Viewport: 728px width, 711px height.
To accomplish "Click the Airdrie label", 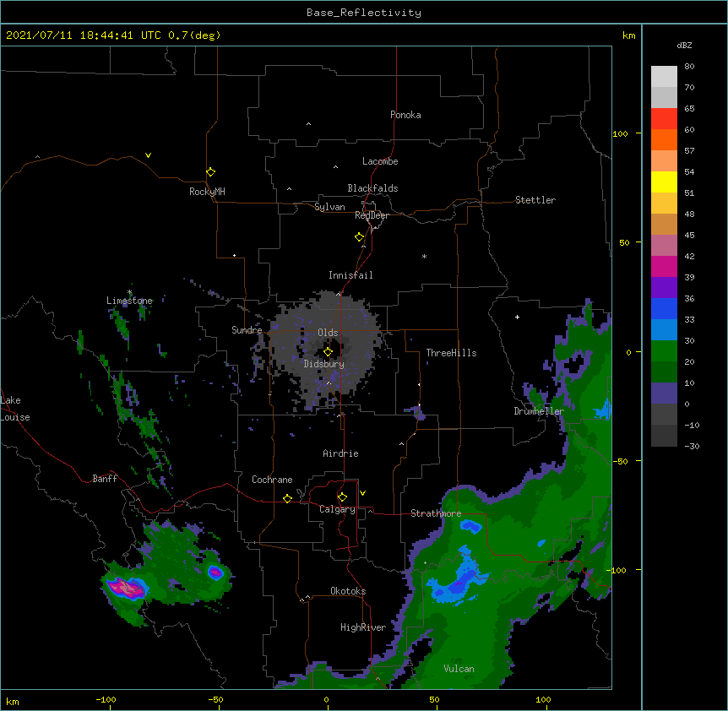I will (x=340, y=453).
